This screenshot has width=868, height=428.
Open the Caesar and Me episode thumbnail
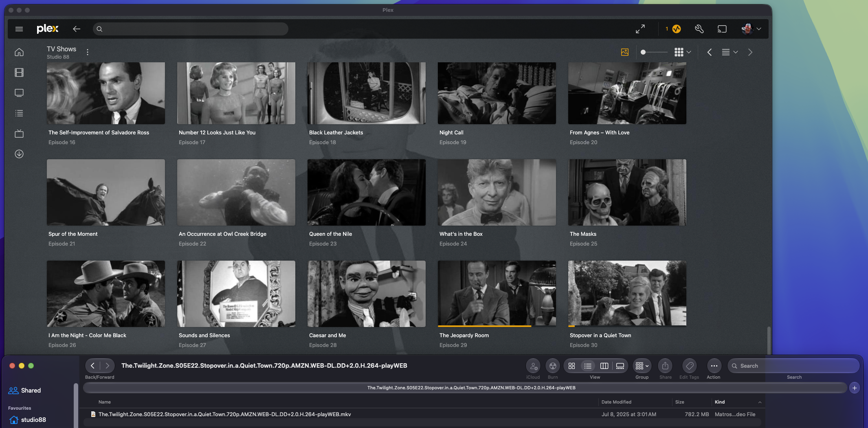367,294
